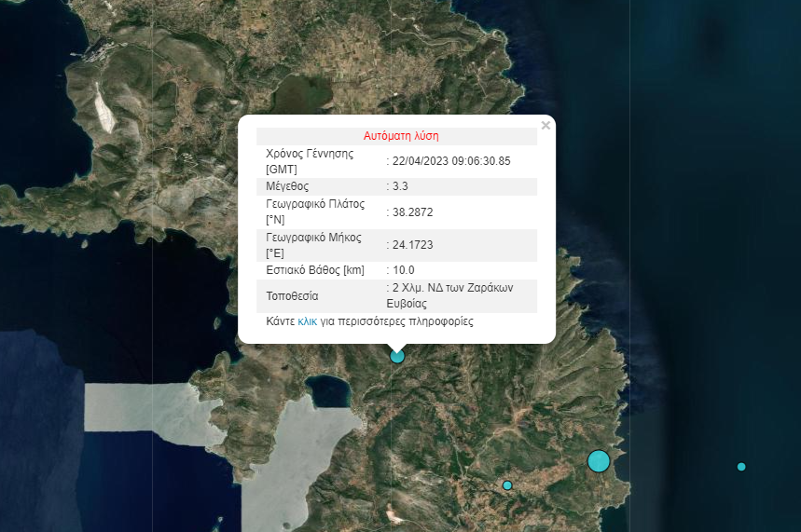Click the 'Τοποθεσία' label
Screen dimensions: 801x532
(x=292, y=296)
